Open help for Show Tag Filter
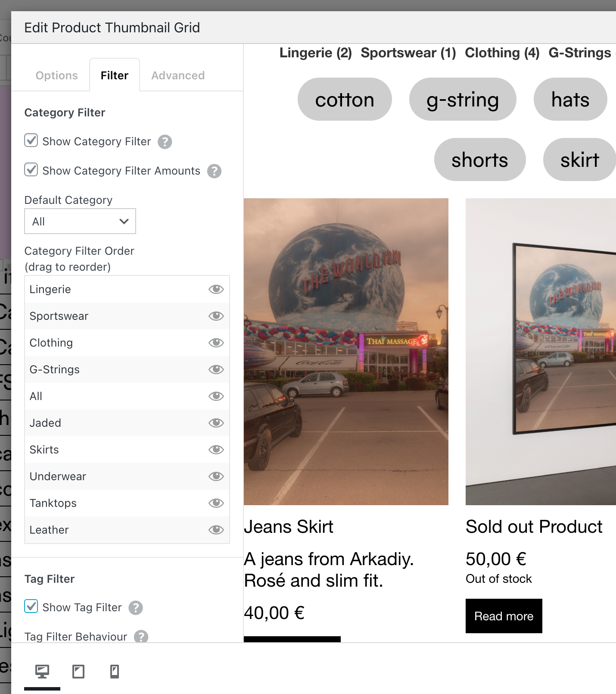Screen dimensions: 616x694 pyautogui.click(x=136, y=608)
